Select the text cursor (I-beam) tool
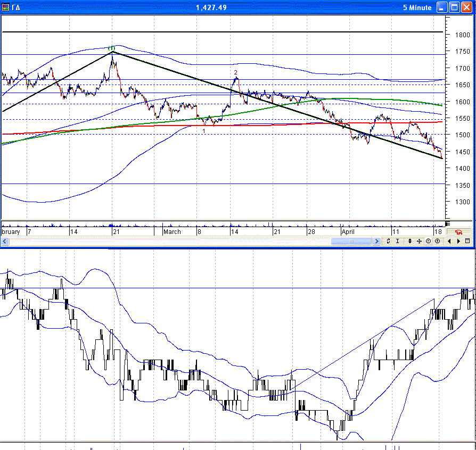This screenshot has height=450, width=476. pyautogui.click(x=397, y=241)
